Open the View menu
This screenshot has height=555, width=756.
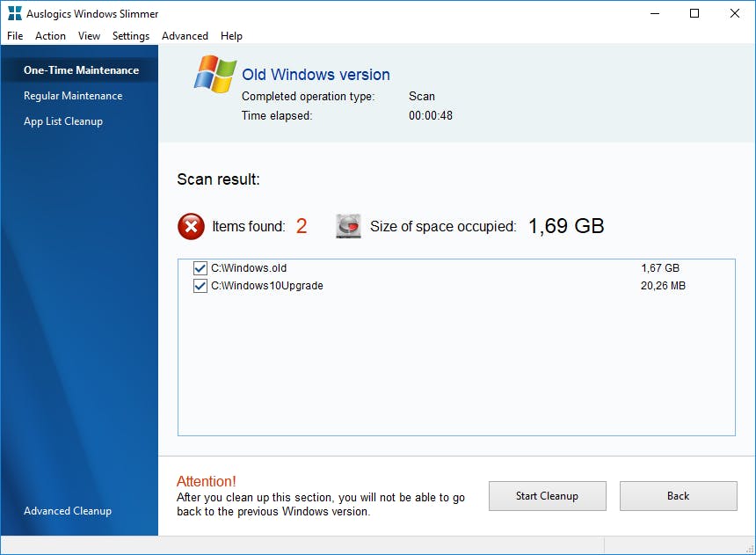88,36
